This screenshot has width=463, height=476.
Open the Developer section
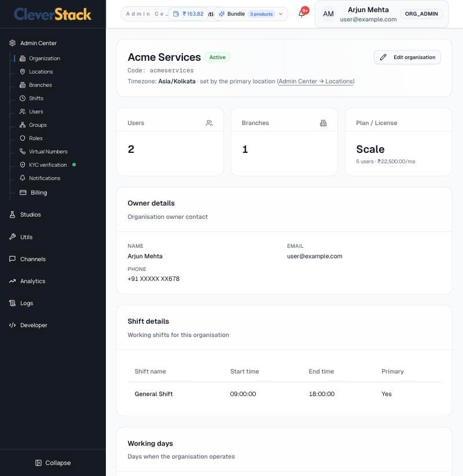(34, 325)
